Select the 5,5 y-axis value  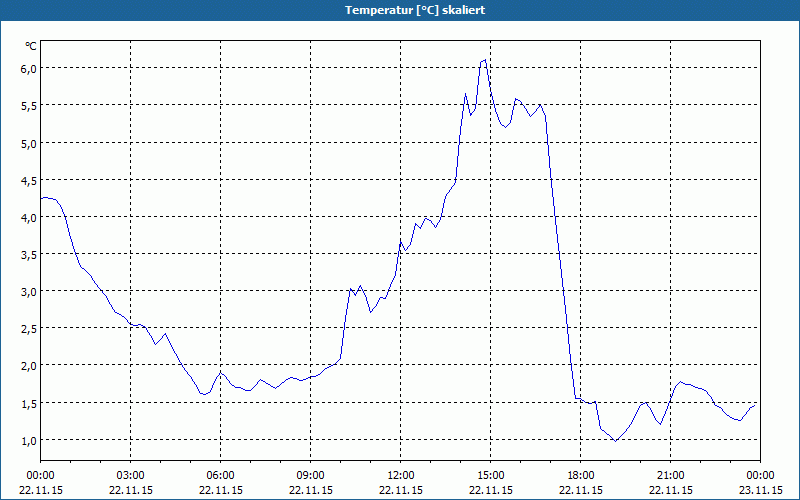[29, 106]
